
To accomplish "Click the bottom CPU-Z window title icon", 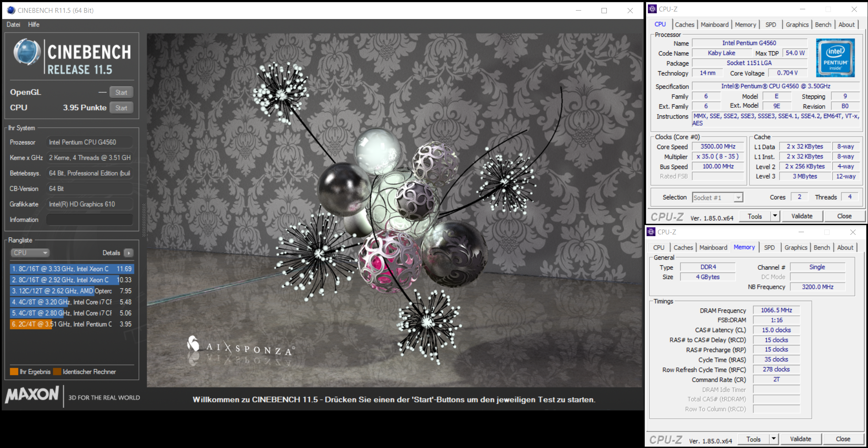I will [651, 232].
